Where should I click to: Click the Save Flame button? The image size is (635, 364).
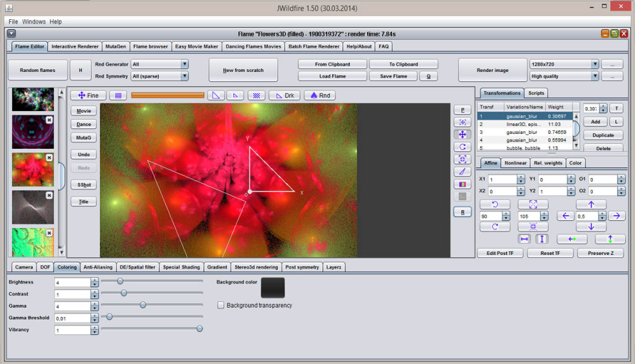(x=393, y=76)
